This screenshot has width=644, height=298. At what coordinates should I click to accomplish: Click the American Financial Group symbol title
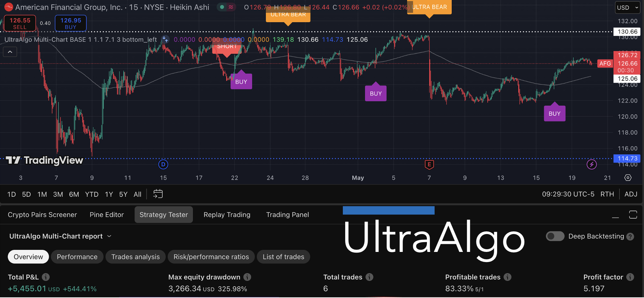tap(69, 7)
